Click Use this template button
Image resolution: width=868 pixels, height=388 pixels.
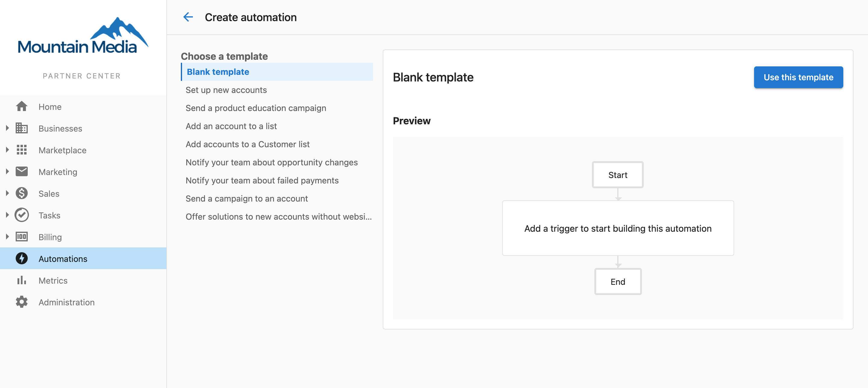tap(798, 77)
